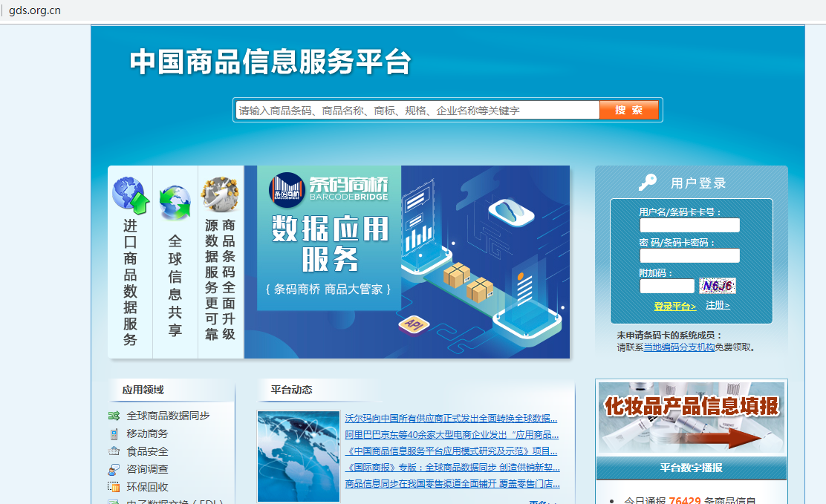Open 《国际商报》专版 news link
Viewport: 826px width, 504px height.
pyautogui.click(x=452, y=468)
